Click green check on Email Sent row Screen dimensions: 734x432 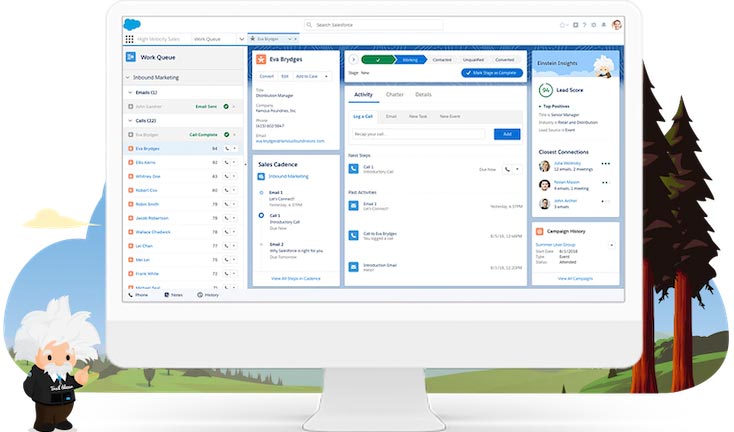coord(226,107)
